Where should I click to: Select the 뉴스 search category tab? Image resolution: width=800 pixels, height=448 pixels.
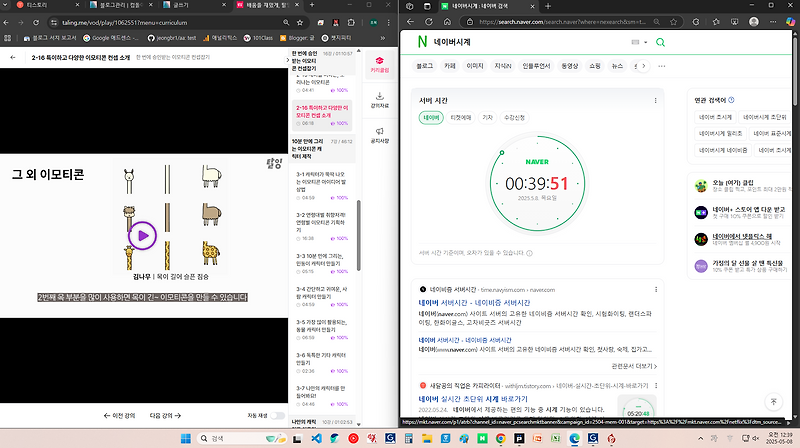pos(617,66)
